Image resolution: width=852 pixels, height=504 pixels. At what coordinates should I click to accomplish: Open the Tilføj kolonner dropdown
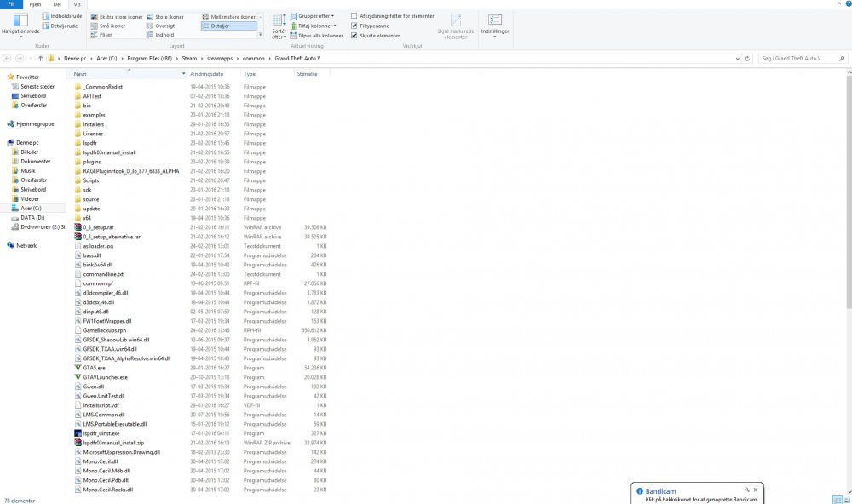(314, 26)
